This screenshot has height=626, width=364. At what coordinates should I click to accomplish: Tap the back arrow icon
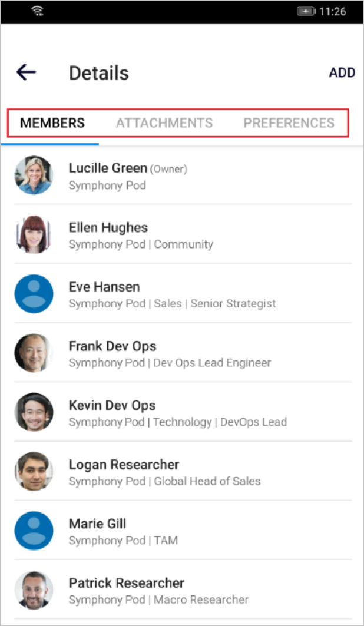point(27,72)
